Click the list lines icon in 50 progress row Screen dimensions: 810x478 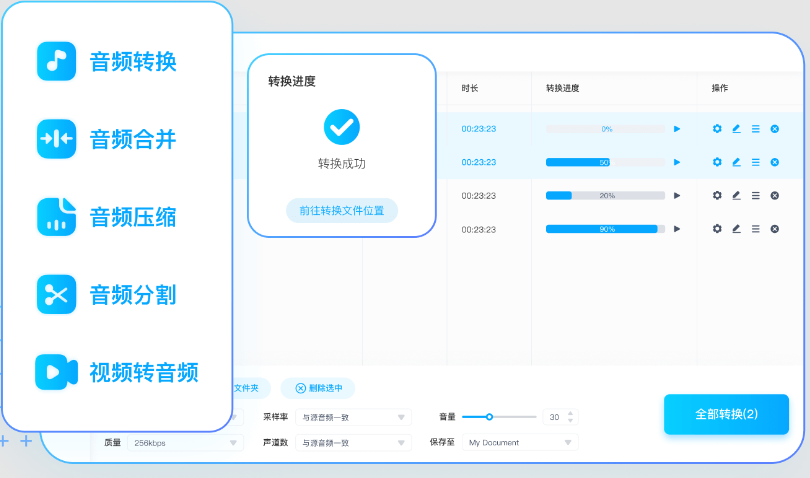[756, 162]
